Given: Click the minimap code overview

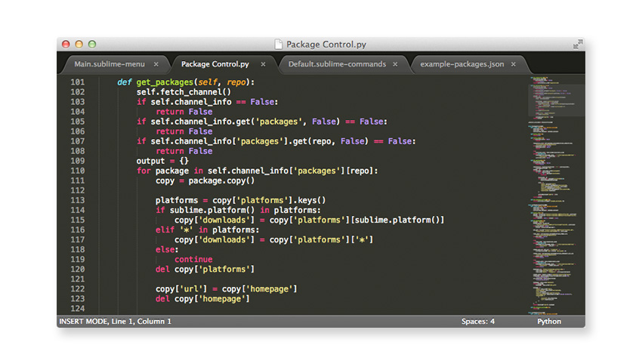Looking at the screenshot, I should [x=556, y=195].
